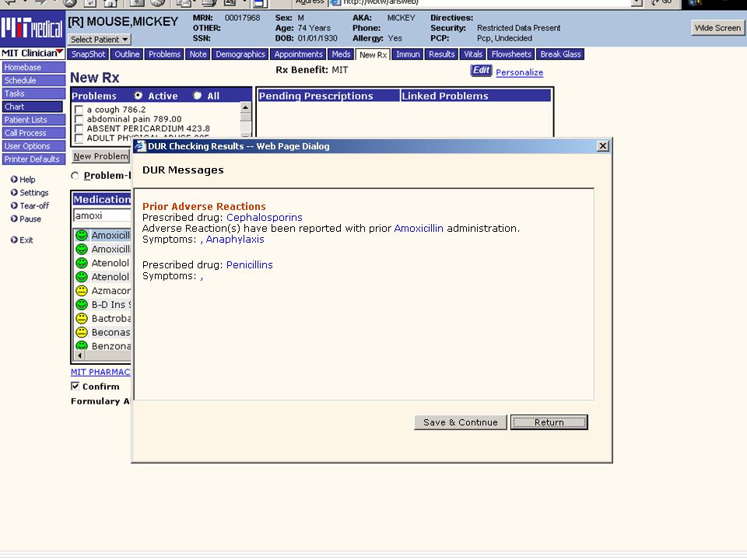Click the Save & Continue button

point(460,422)
